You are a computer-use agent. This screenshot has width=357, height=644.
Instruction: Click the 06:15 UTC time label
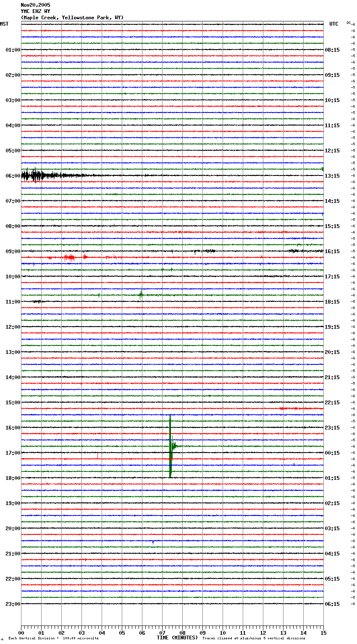click(x=332, y=604)
